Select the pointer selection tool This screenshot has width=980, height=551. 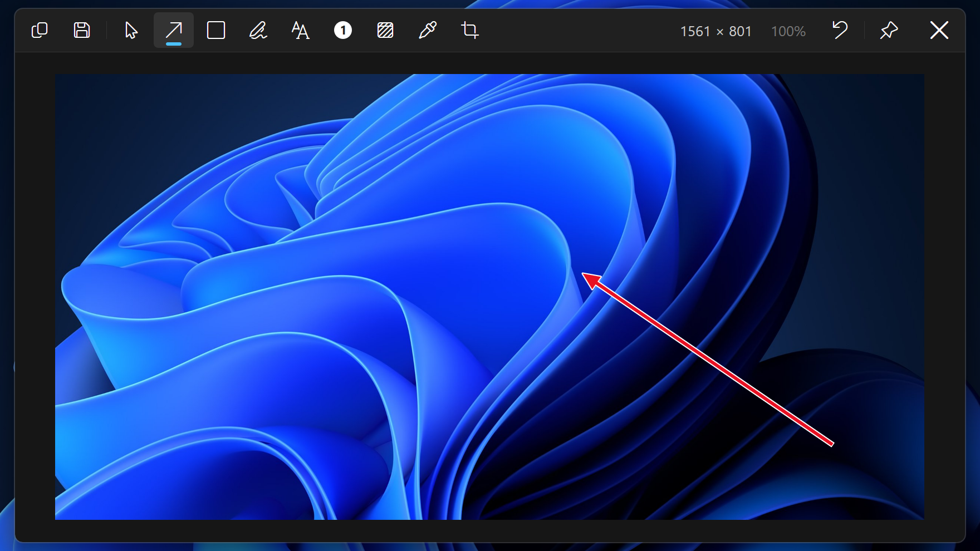pyautogui.click(x=131, y=30)
